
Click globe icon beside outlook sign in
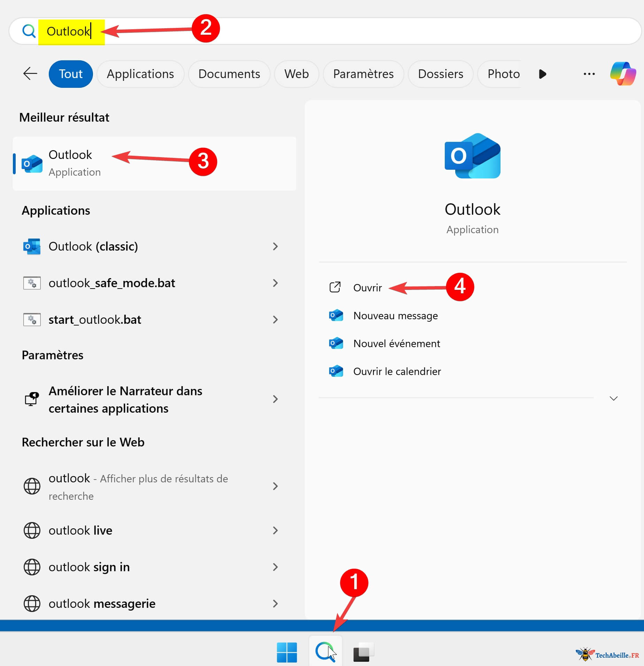[32, 567]
